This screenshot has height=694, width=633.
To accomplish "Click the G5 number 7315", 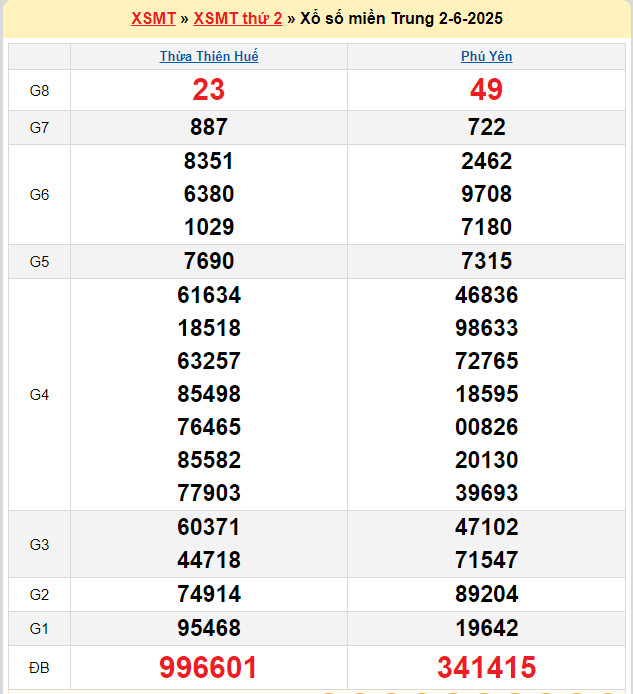I will [487, 261].
